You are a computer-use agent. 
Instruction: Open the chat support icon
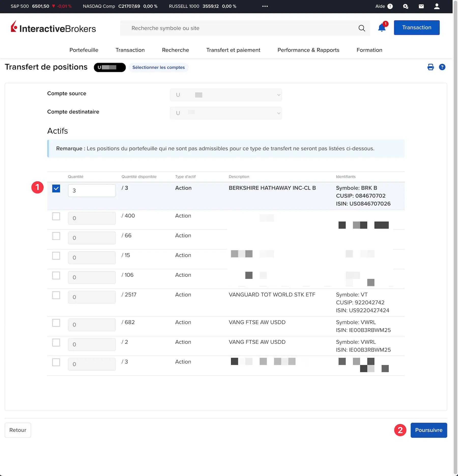point(406,6)
